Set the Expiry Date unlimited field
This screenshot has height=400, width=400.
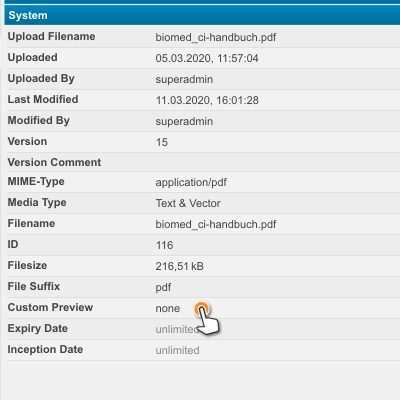[x=177, y=329]
